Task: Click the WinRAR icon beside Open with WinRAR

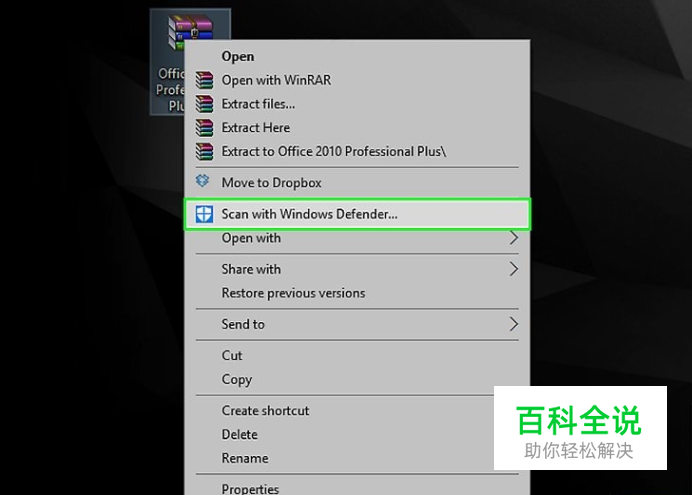Action: click(x=204, y=80)
